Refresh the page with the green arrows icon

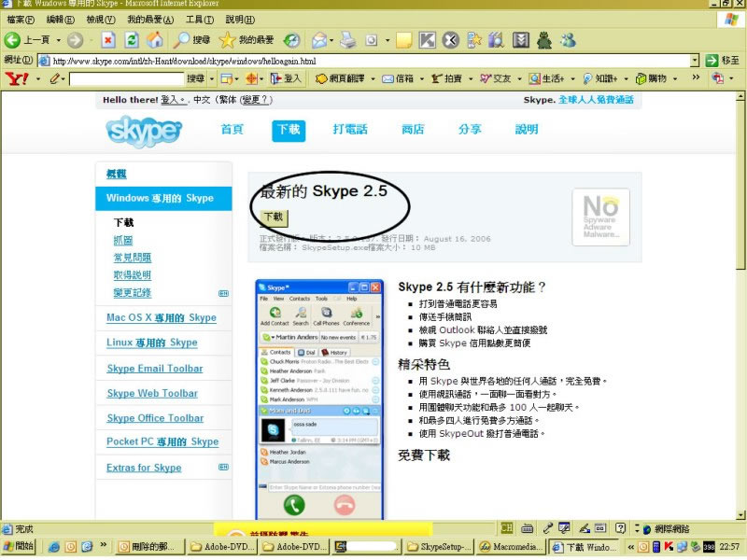click(132, 40)
